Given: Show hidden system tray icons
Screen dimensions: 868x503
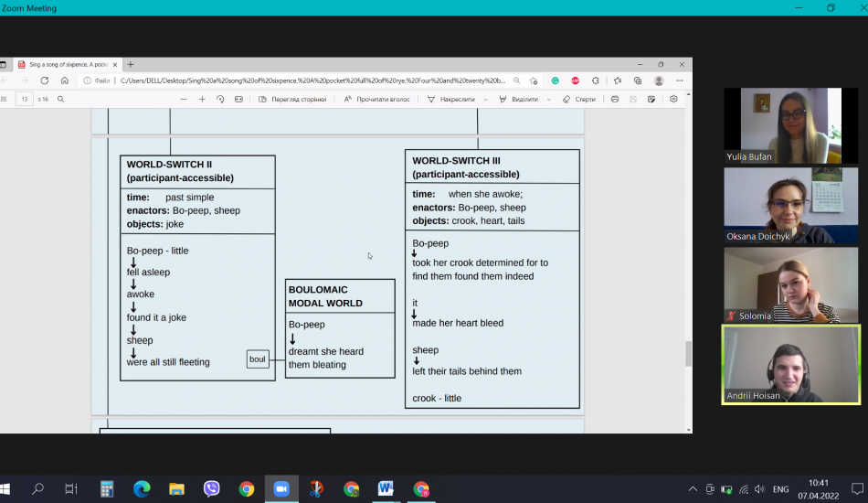Looking at the screenshot, I should [693, 489].
